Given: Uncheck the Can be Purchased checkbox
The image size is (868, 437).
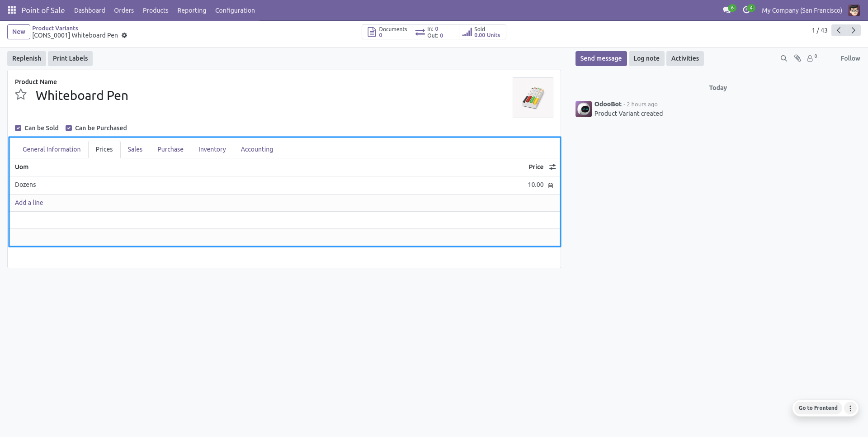Looking at the screenshot, I should [69, 128].
